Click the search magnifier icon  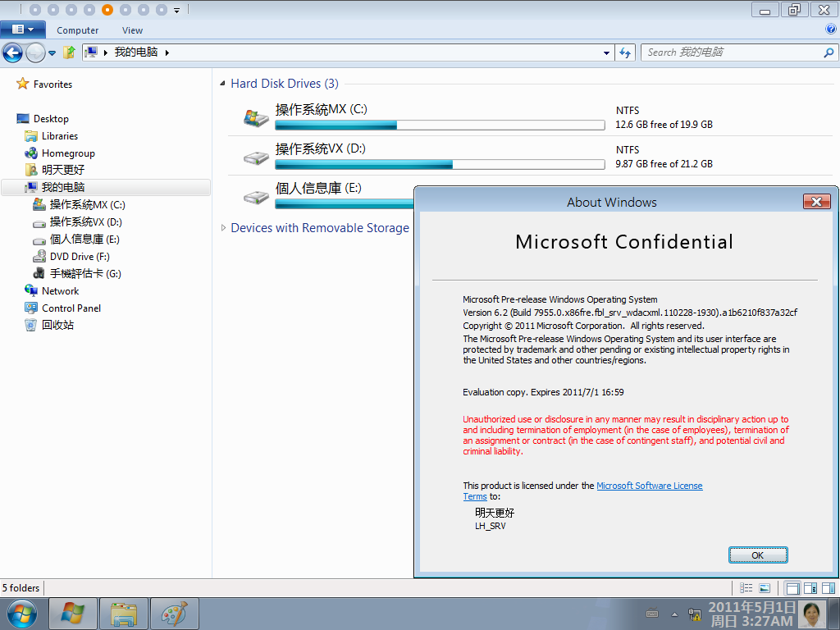click(829, 52)
